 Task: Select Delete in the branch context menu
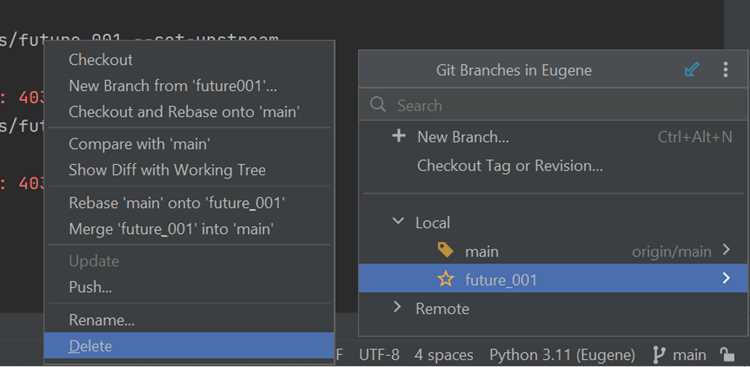click(x=189, y=346)
